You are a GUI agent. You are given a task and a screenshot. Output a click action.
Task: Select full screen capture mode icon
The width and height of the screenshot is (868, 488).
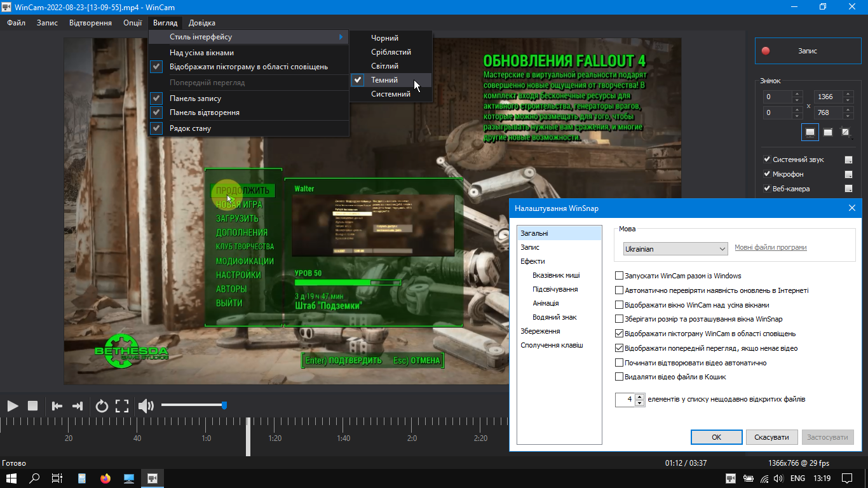coord(810,132)
